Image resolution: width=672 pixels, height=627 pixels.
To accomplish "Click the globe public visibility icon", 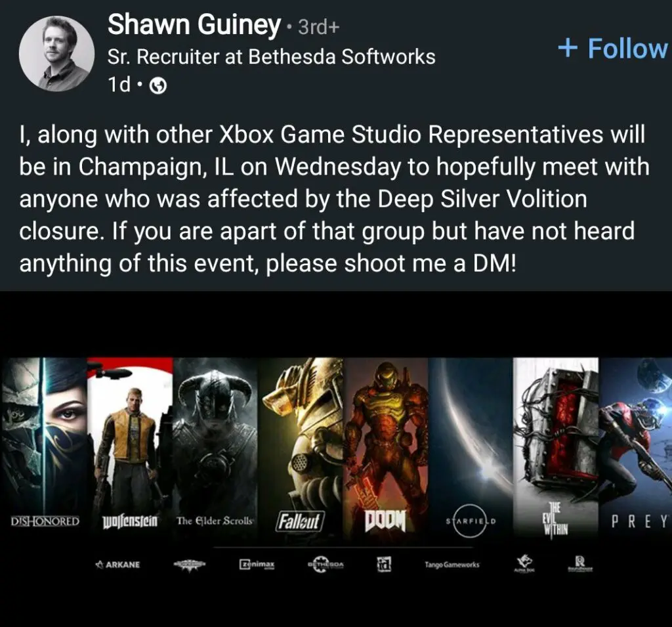I will [x=158, y=86].
